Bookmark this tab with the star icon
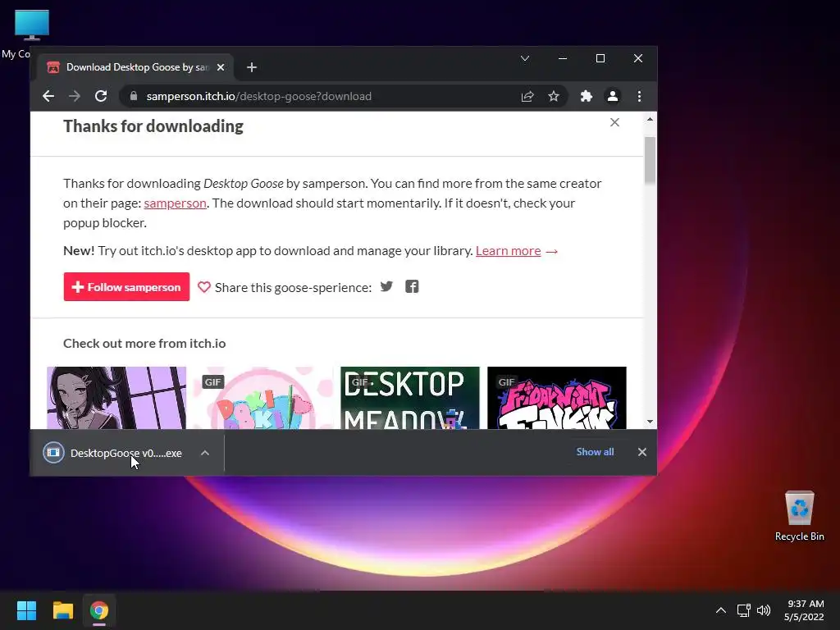Screen dimensions: 840x630 pos(554,97)
